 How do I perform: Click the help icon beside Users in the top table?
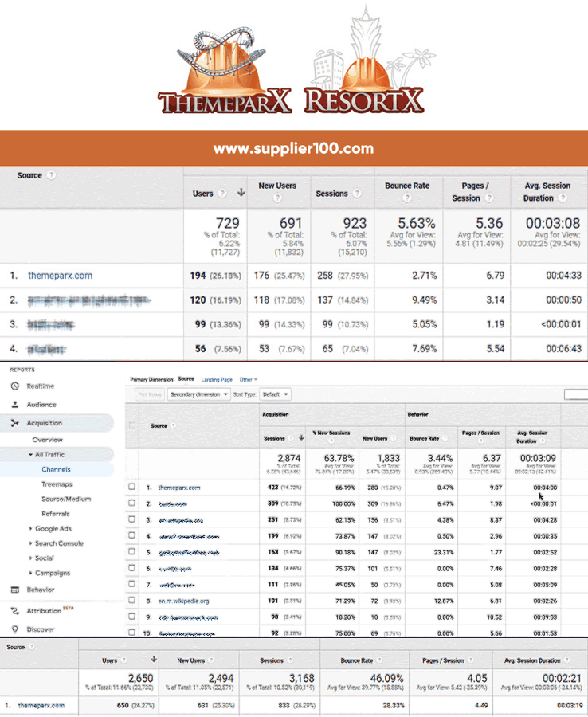[222, 194]
